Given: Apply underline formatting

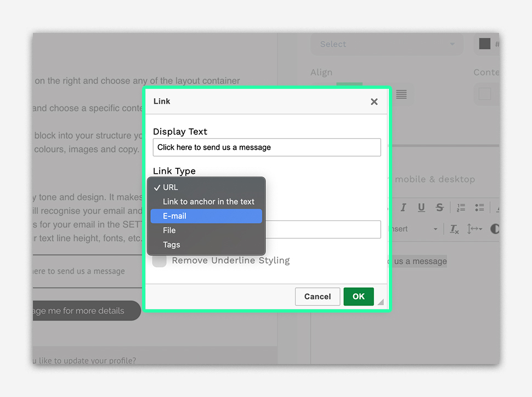Looking at the screenshot, I should pos(421,208).
